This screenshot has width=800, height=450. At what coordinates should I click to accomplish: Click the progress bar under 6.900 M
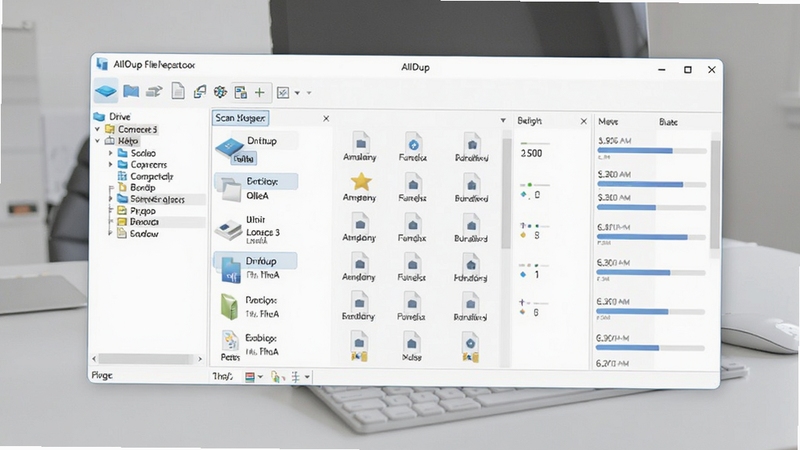650,348
